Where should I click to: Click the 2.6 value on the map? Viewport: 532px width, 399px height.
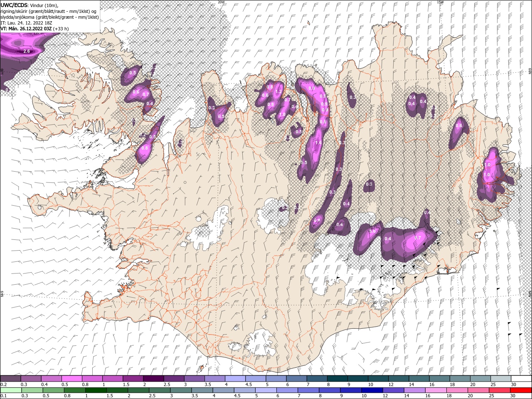click(x=27, y=52)
